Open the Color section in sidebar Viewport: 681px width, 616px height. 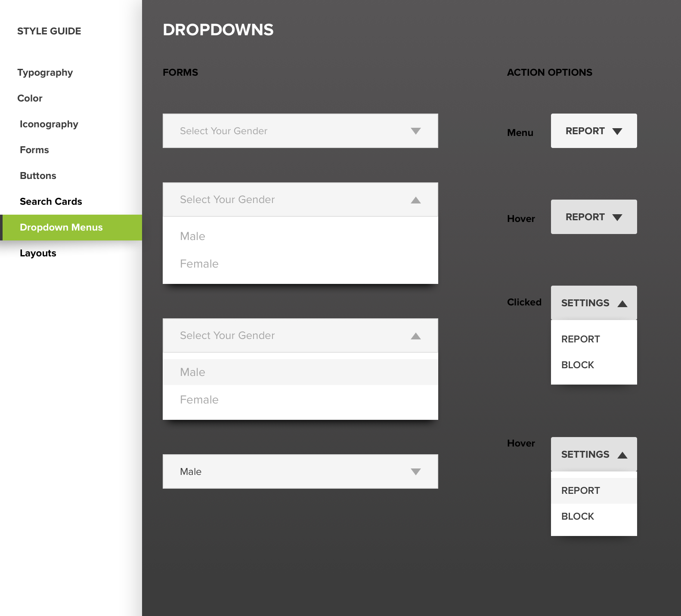(30, 98)
